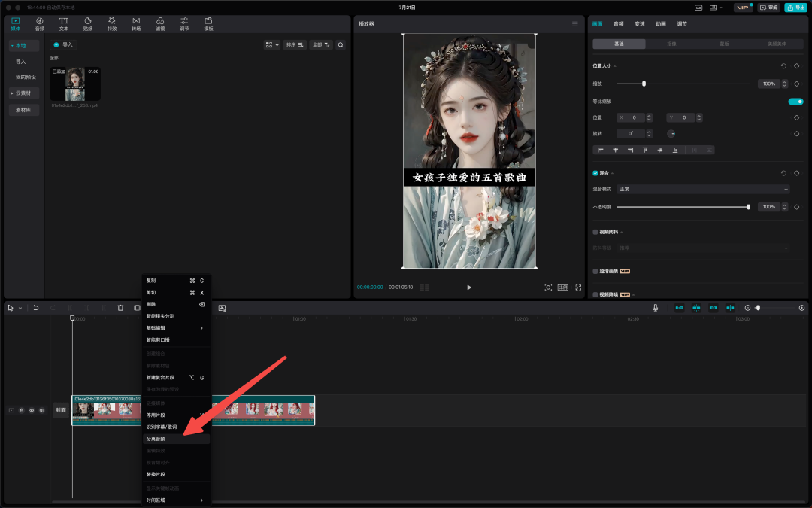Image resolution: width=812 pixels, height=508 pixels.
Task: Click the microphone record icon
Action: point(655,308)
